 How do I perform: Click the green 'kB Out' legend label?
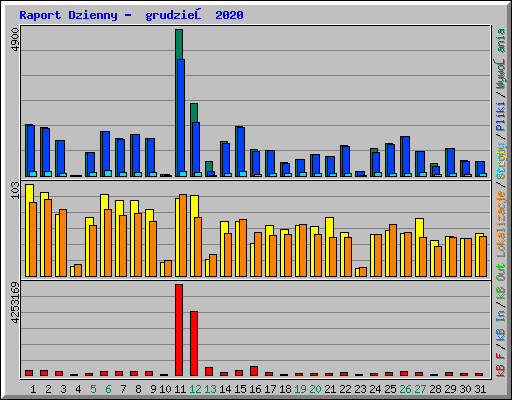coord(501,281)
